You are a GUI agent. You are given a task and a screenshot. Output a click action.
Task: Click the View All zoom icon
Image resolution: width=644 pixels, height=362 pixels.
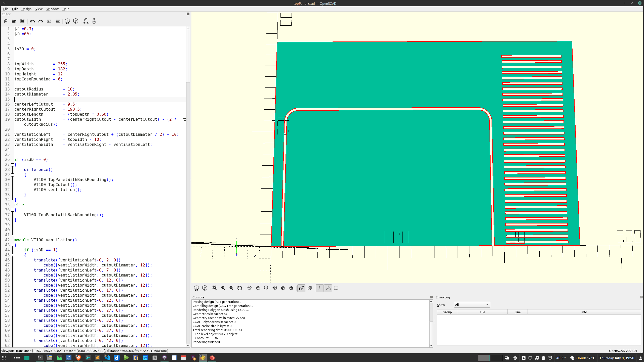pyautogui.click(x=214, y=288)
